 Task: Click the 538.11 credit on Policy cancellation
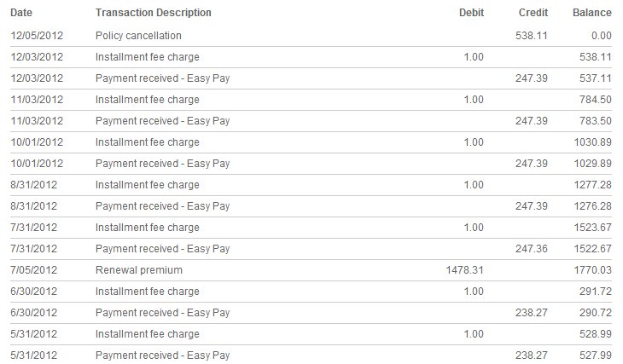[x=531, y=36]
